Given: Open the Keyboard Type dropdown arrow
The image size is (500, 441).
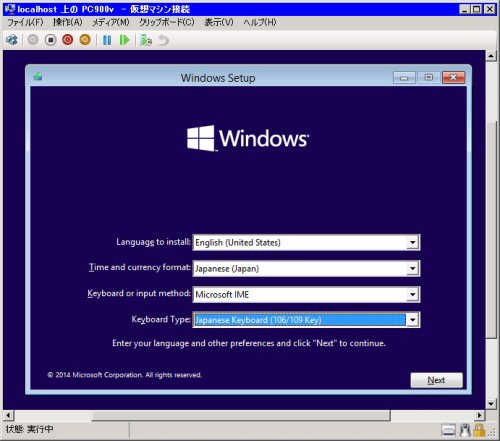Looking at the screenshot, I should coord(413,320).
